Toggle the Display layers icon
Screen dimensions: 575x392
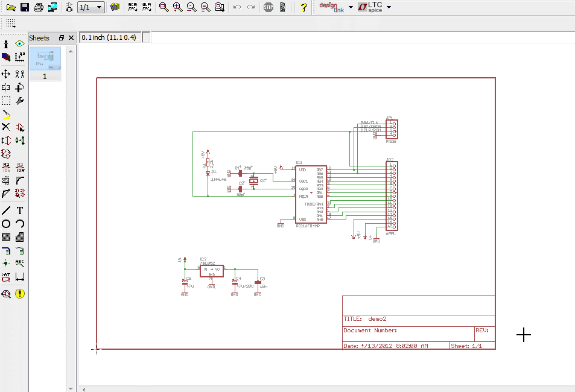click(x=6, y=57)
